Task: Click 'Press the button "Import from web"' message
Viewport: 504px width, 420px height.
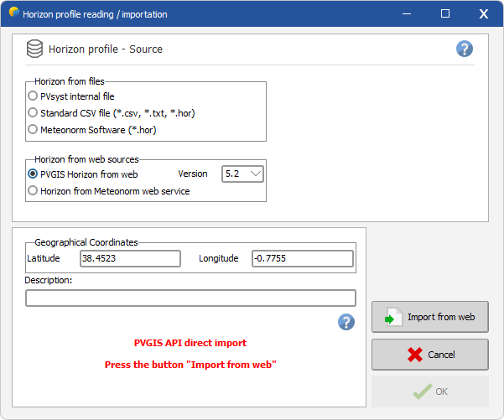Action: pos(190,365)
